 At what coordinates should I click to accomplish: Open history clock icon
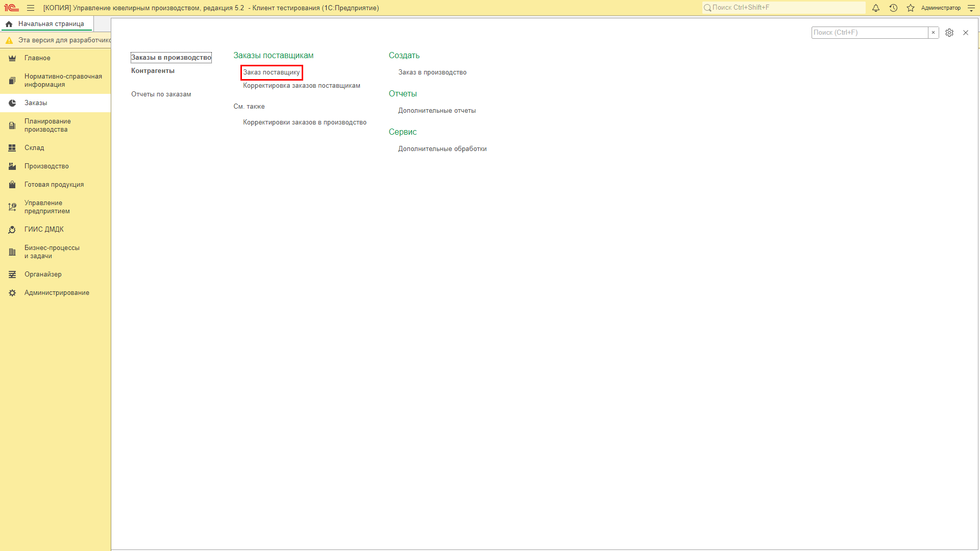click(x=893, y=8)
